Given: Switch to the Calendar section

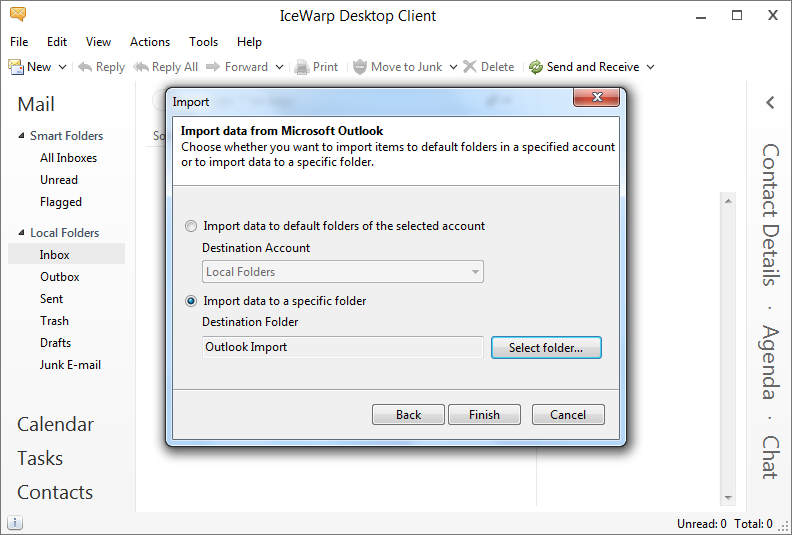Looking at the screenshot, I should point(55,424).
